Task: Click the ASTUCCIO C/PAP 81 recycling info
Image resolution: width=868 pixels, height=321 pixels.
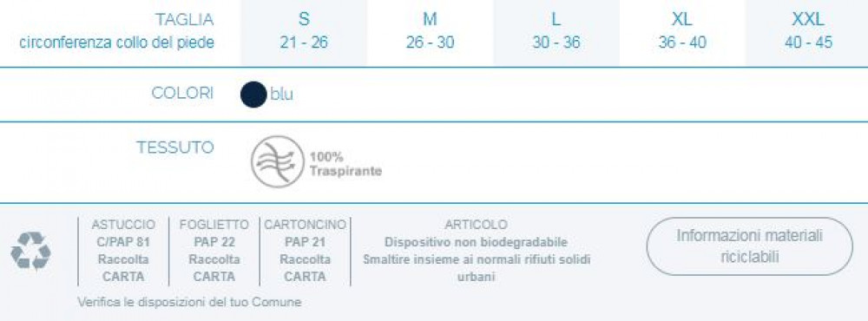Action: 123,250
